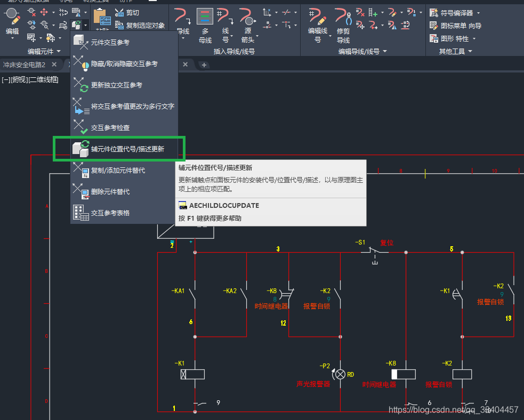Image resolution: width=524 pixels, height=420 pixels.
Task: Choose 交互参考检查 menu entry
Action: pyautogui.click(x=124, y=127)
